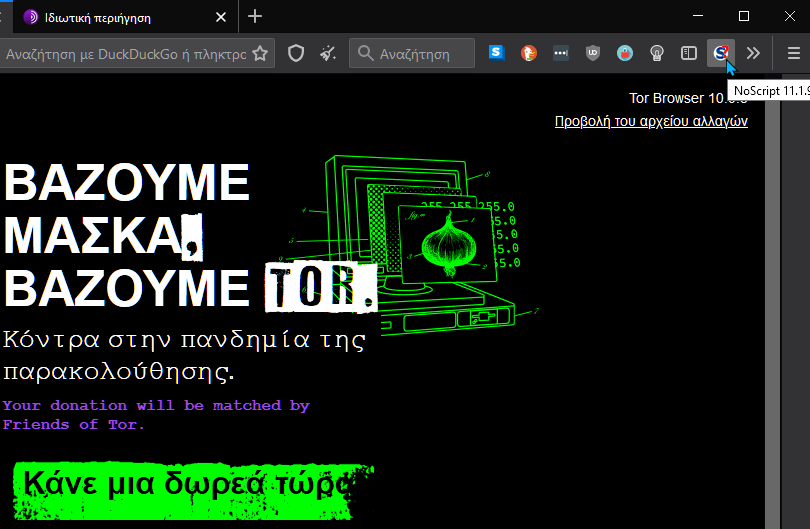Close the private browsing tab
This screenshot has width=810, height=529.
point(221,18)
